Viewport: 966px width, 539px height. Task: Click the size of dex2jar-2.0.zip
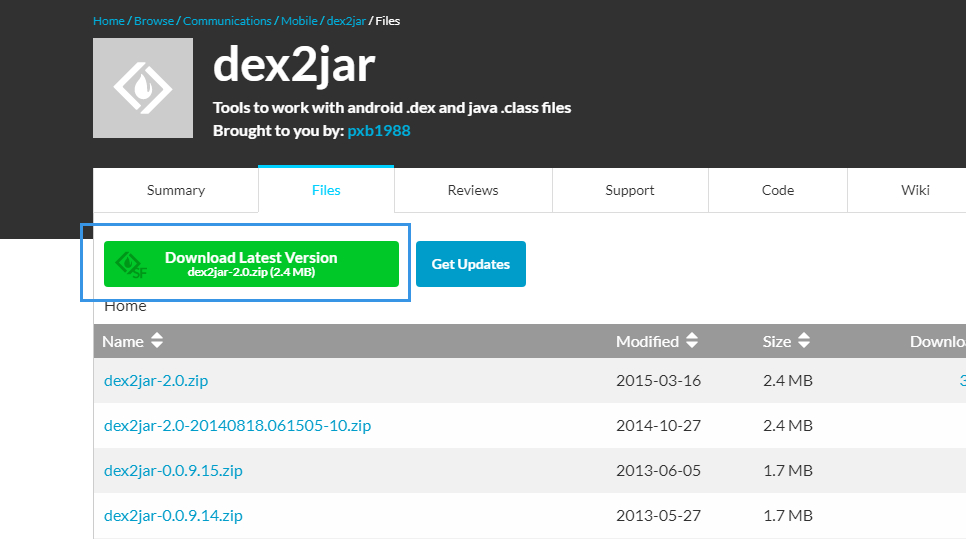[788, 381]
